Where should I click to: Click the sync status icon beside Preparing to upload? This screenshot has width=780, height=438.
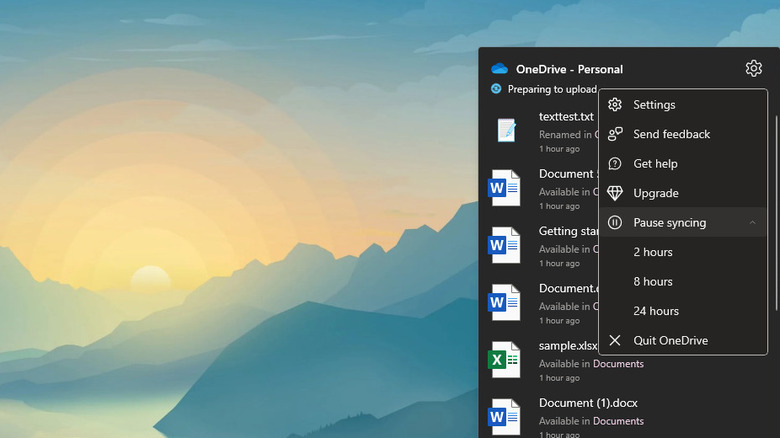coord(496,89)
